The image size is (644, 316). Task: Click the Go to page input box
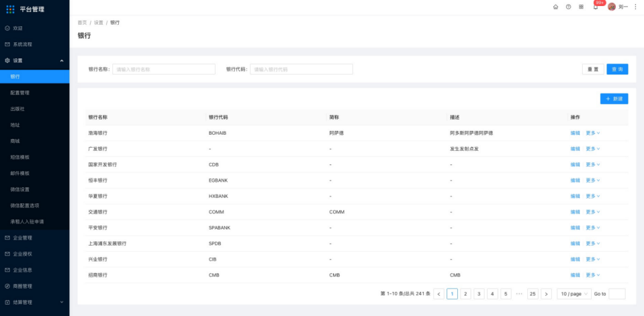tap(617, 294)
